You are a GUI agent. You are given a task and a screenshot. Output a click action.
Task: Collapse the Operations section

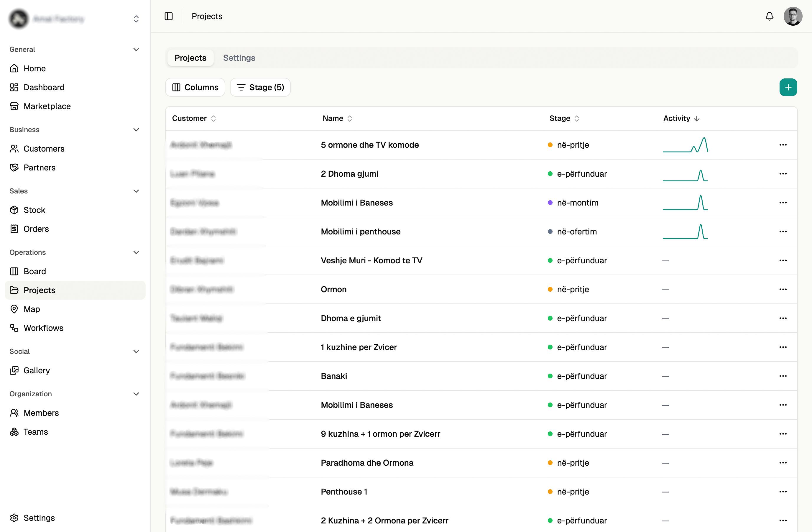click(136, 252)
